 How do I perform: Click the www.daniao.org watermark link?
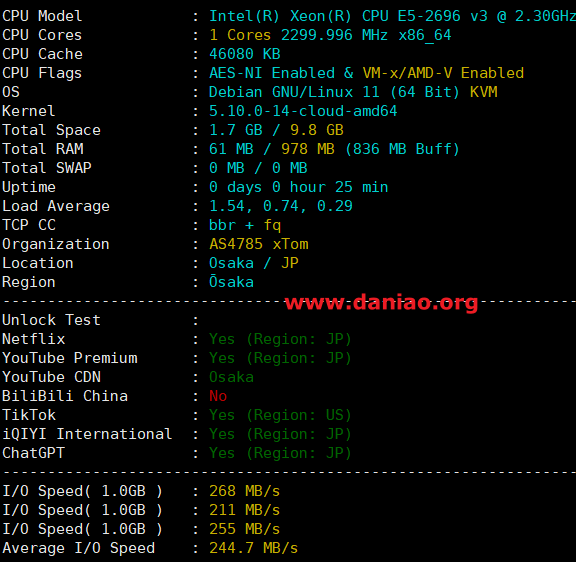tap(381, 303)
